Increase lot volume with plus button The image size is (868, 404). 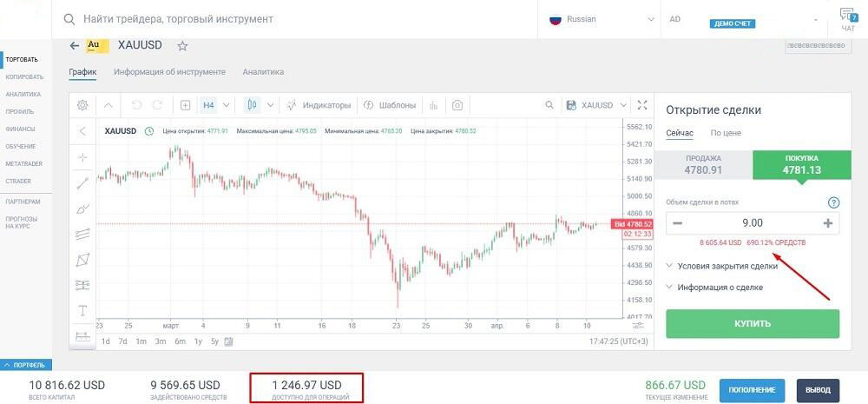(x=828, y=223)
